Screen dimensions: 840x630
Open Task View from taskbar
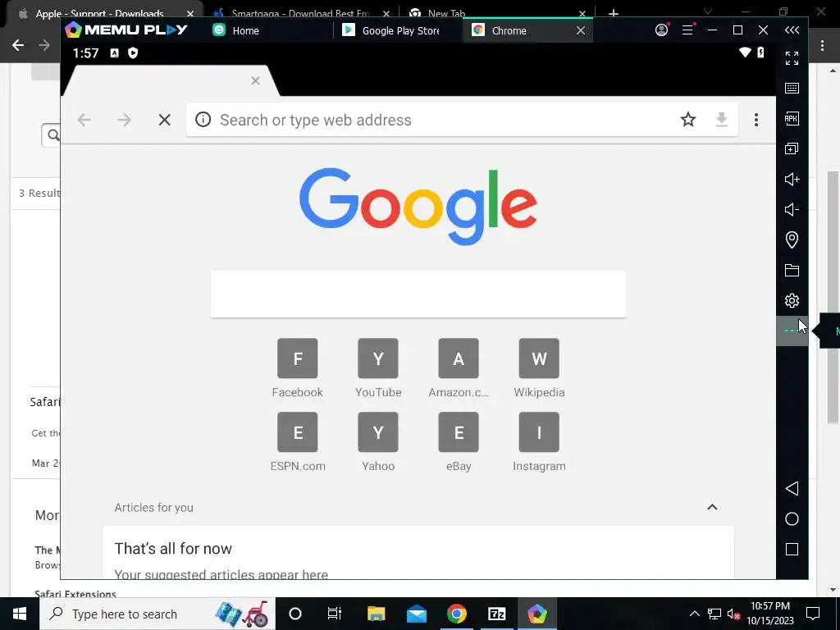[335, 614]
